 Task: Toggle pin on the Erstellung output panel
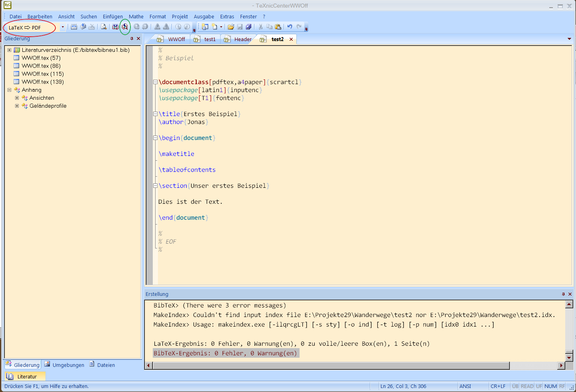click(x=563, y=294)
